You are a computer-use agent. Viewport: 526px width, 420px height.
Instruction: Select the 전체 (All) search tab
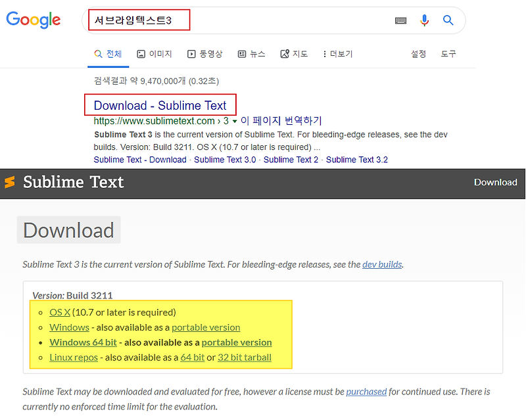108,54
